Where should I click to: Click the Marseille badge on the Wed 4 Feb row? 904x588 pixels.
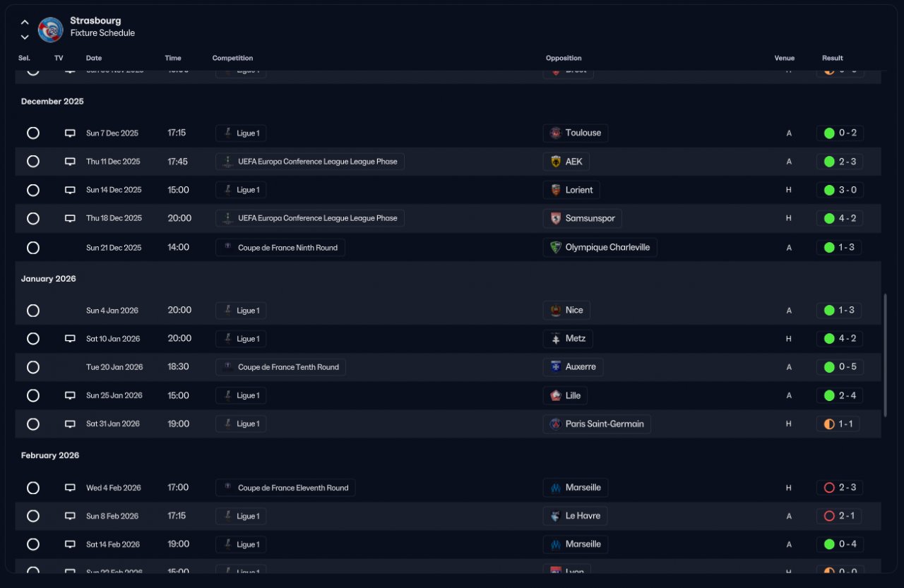(x=556, y=488)
